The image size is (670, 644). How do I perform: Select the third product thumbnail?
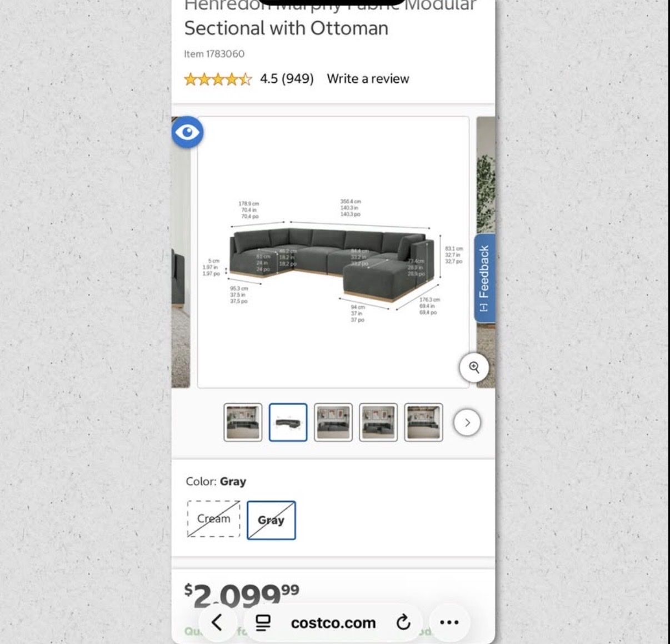[333, 423]
